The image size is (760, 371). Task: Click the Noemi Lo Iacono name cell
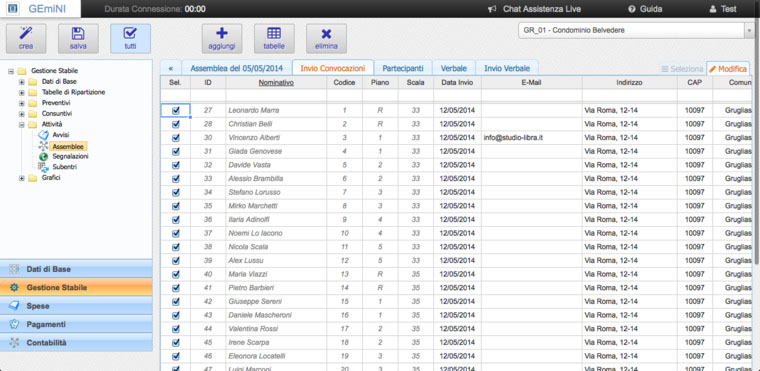[276, 233]
